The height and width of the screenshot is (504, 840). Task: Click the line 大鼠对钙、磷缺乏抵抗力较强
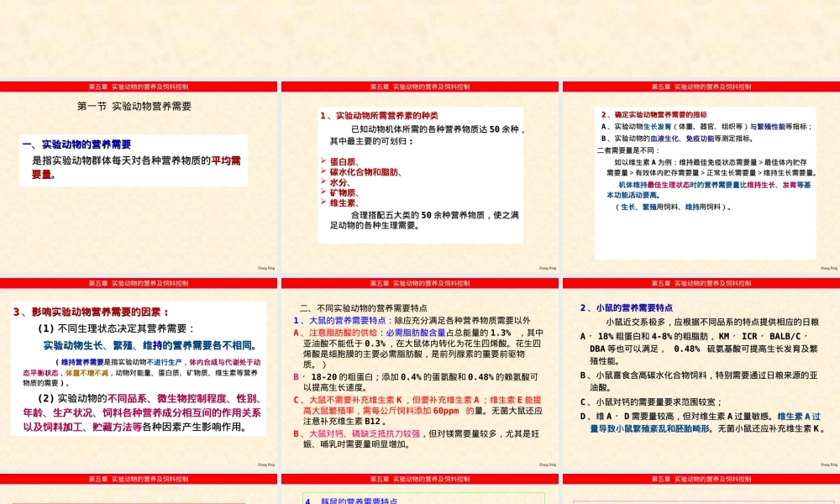click(416, 438)
